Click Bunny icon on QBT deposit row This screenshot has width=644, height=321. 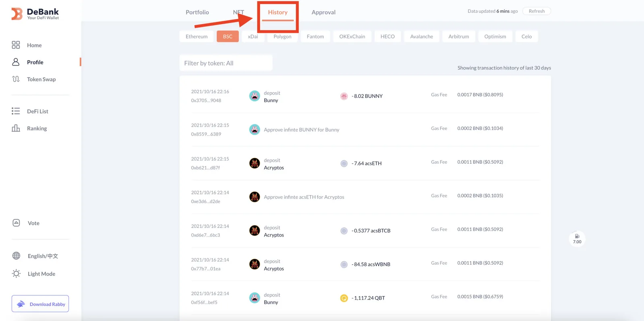pyautogui.click(x=254, y=298)
